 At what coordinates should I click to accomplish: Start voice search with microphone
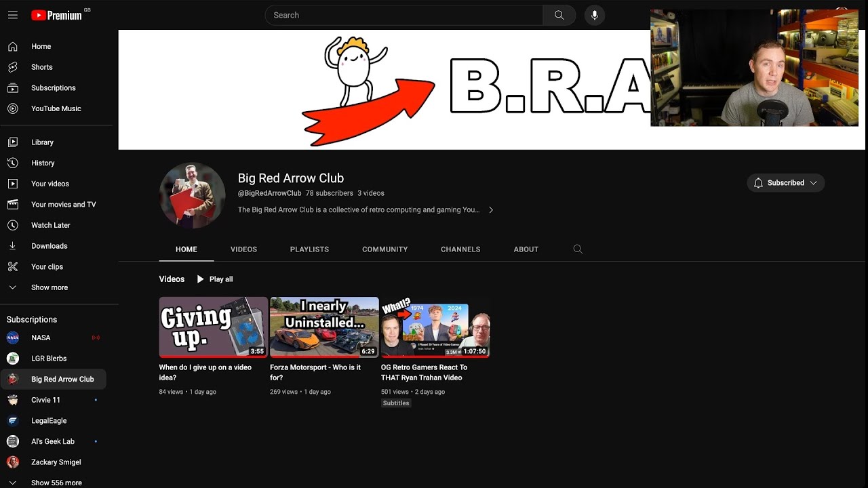[594, 15]
